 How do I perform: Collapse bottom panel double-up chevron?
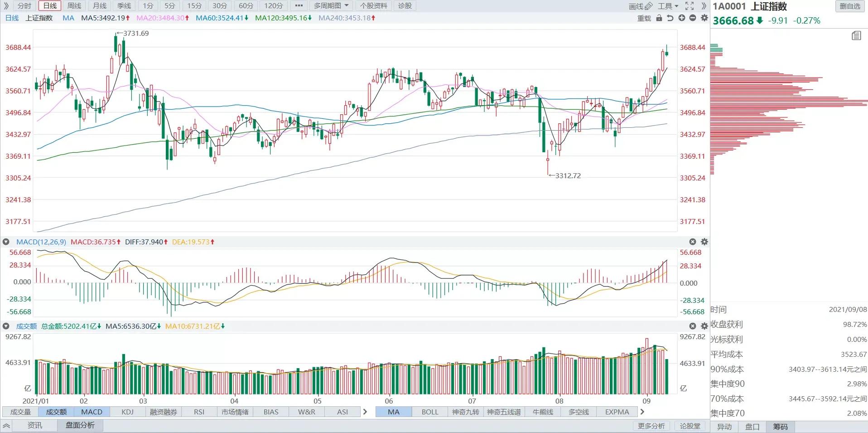[x=6, y=425]
